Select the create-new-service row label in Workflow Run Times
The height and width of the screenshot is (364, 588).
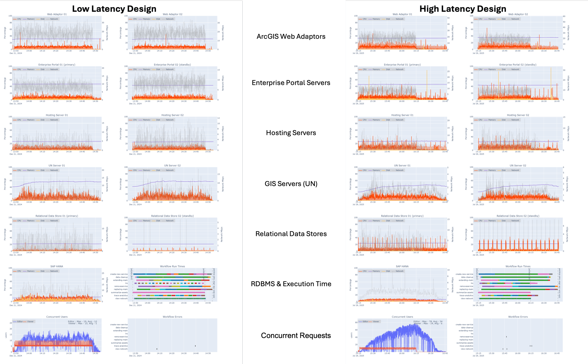120,274
